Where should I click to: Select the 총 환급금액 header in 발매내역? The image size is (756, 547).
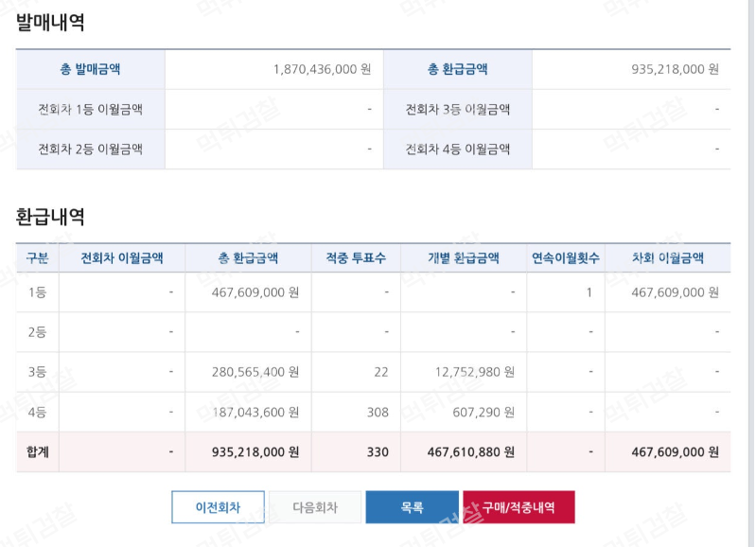(x=458, y=69)
